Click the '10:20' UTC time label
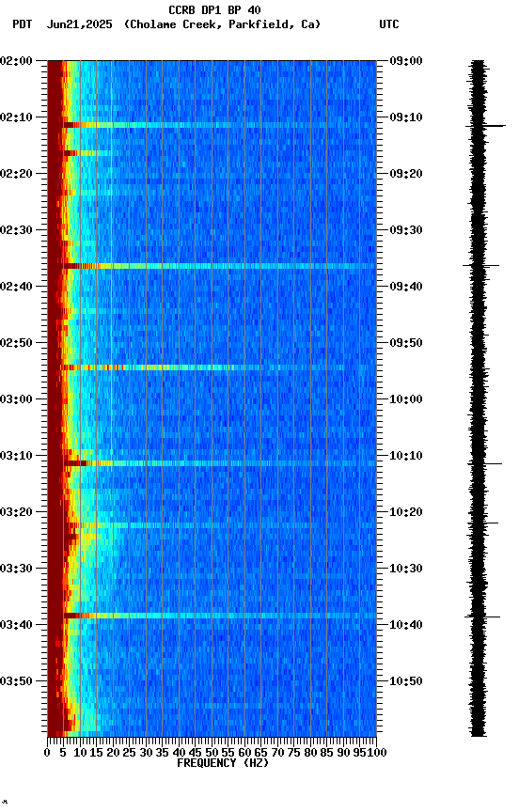Viewport: 519px width, 812px height. point(406,512)
